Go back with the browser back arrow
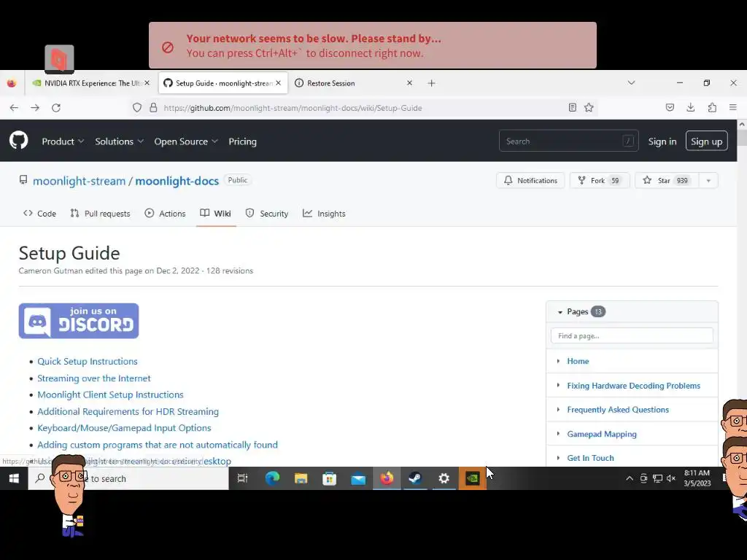 tap(14, 108)
